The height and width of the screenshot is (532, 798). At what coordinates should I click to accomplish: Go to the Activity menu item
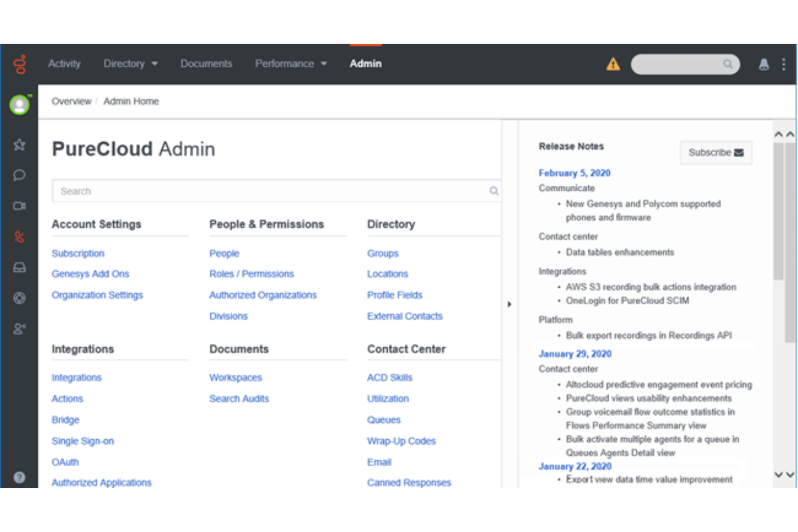(64, 64)
